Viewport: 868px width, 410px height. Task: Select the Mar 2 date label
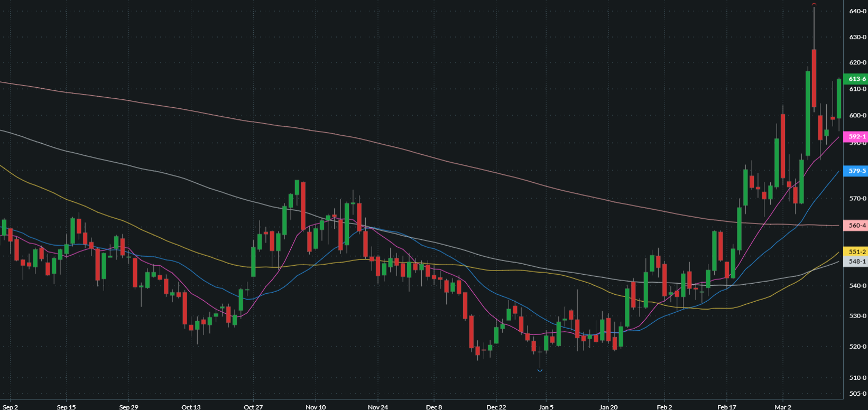point(783,407)
